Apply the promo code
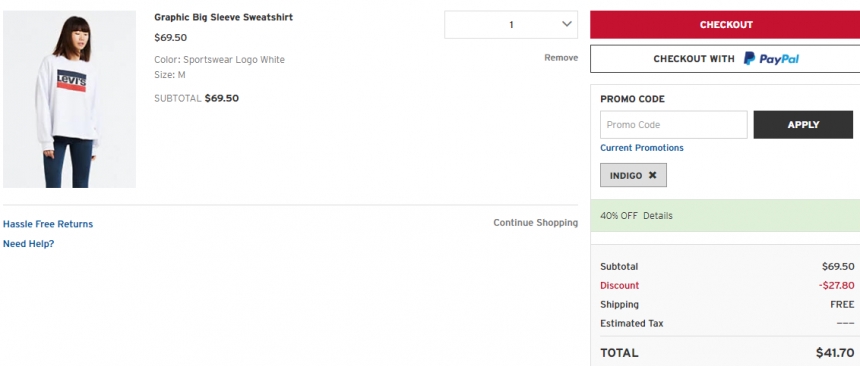This screenshot has height=366, width=860. [x=803, y=125]
